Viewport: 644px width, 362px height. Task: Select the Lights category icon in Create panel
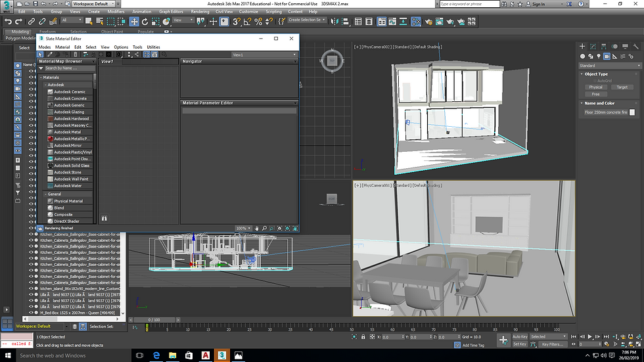tap(599, 57)
